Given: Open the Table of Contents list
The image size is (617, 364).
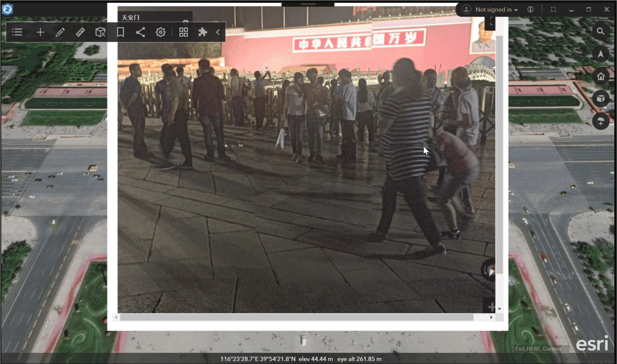Looking at the screenshot, I should tap(17, 32).
